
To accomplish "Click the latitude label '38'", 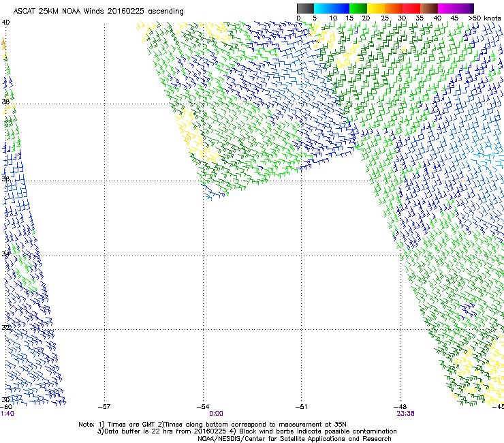I will pyautogui.click(x=5, y=102).
